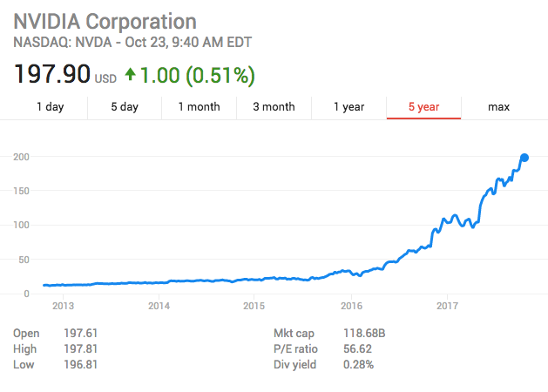Switch to the 5 day tab
548x392 pixels.
[x=125, y=107]
